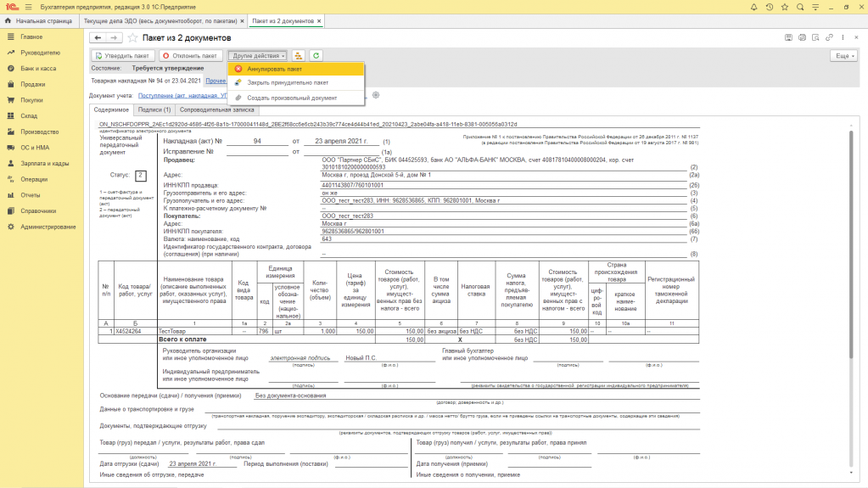Open the document structure hierarchy icon

tap(299, 55)
